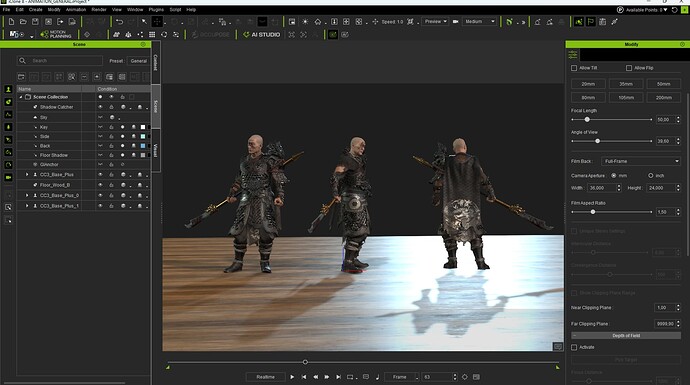Click the grid icon in the second toolbar
The width and height of the screenshot is (690, 385).
coord(152,34)
